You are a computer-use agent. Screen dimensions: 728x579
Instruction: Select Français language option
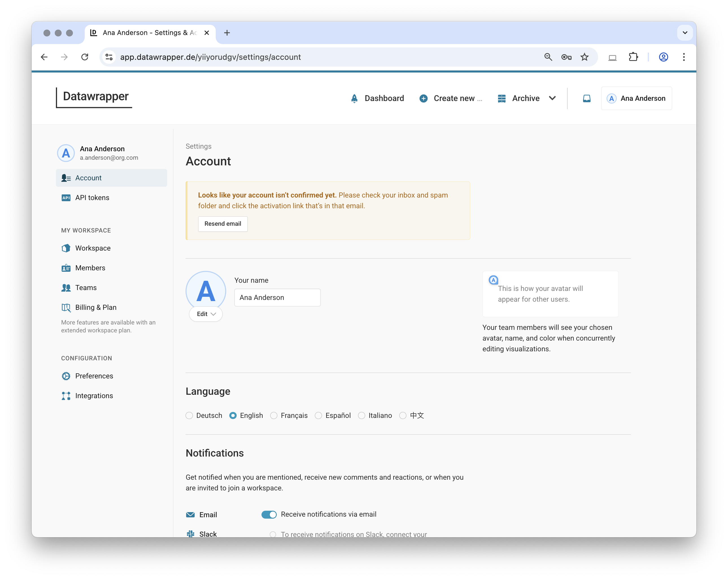[274, 415]
